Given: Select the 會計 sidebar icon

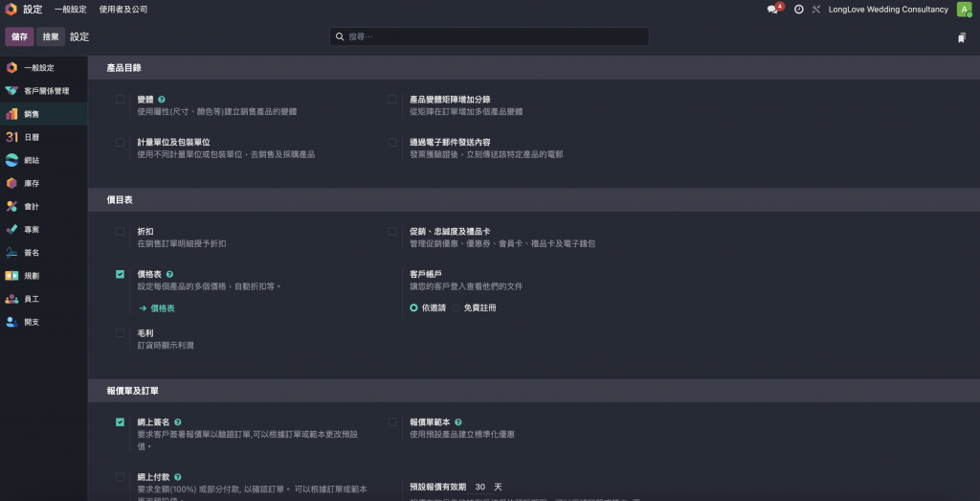Looking at the screenshot, I should pos(11,206).
